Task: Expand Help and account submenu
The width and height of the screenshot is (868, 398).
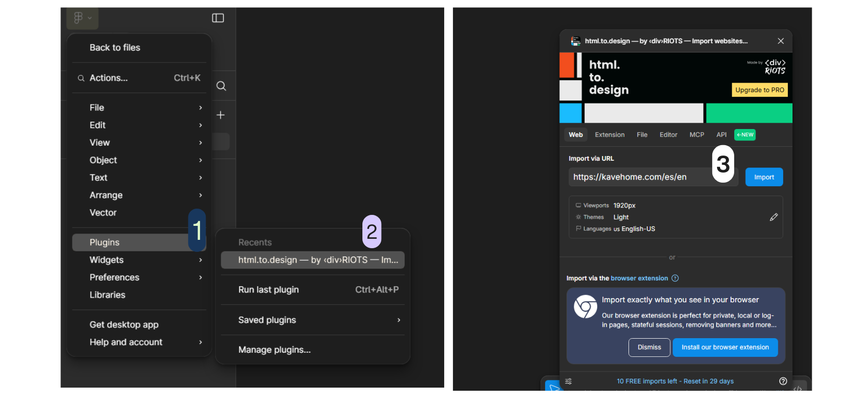Action: [x=139, y=342]
